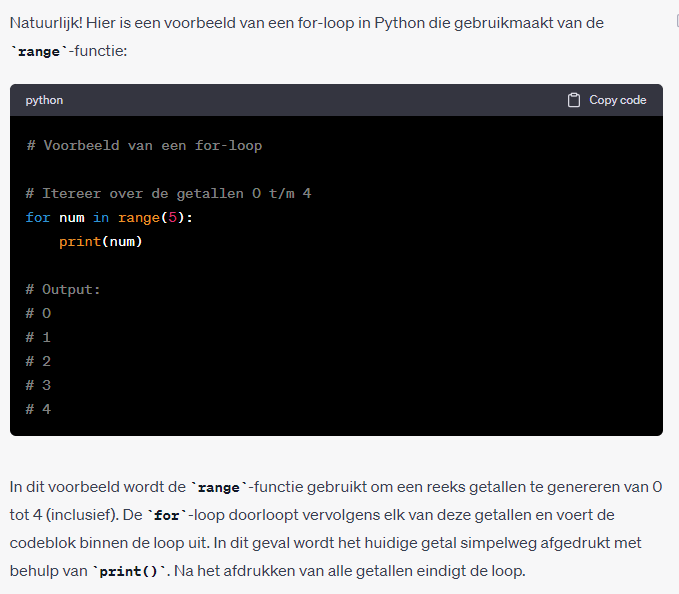
Task: Click the '# 4' output comment line
Action: (x=38, y=409)
